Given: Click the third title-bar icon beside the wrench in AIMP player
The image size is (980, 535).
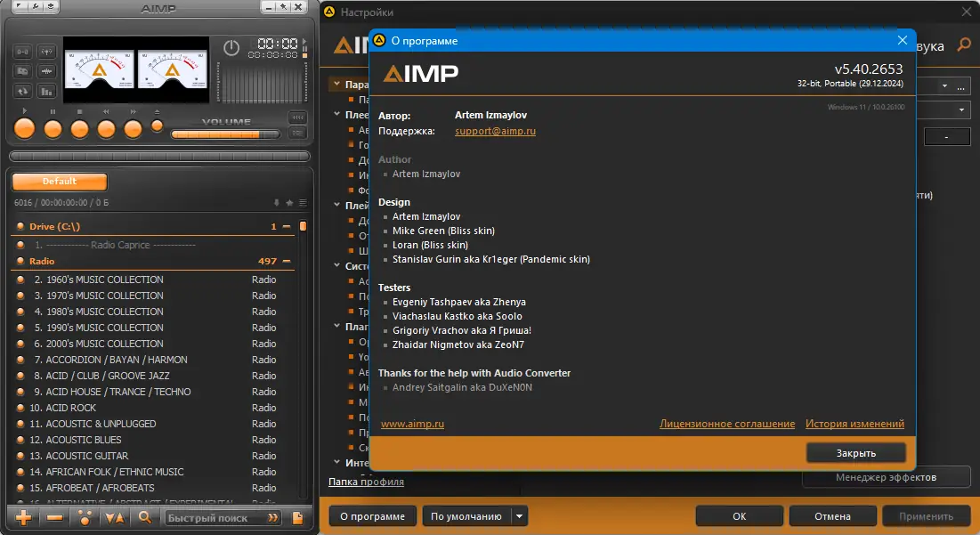Looking at the screenshot, I should (51, 7).
